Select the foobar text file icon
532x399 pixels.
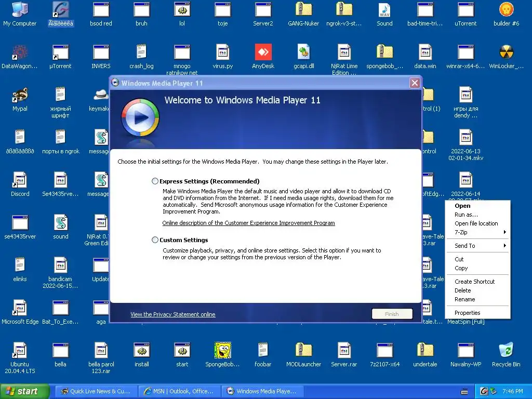point(263,354)
